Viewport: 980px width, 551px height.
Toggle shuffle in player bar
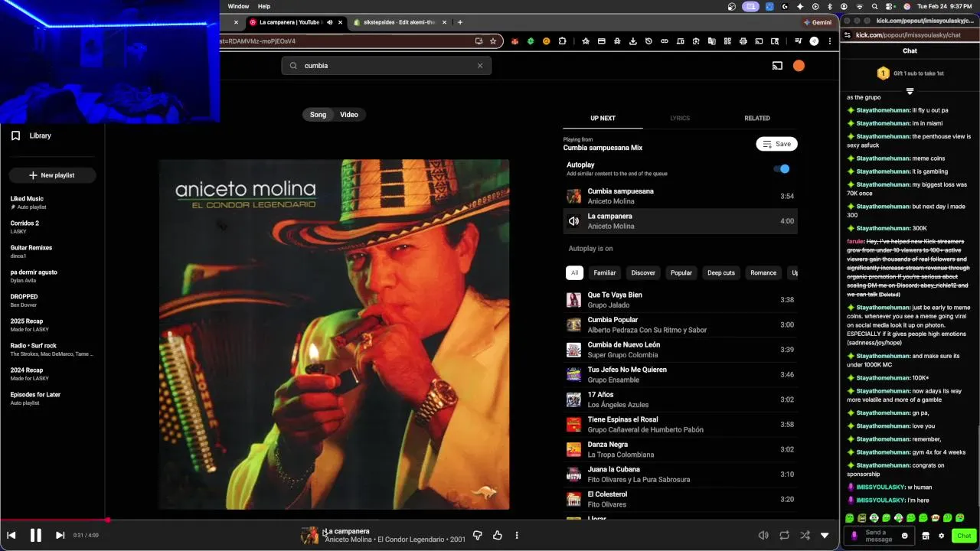point(805,535)
